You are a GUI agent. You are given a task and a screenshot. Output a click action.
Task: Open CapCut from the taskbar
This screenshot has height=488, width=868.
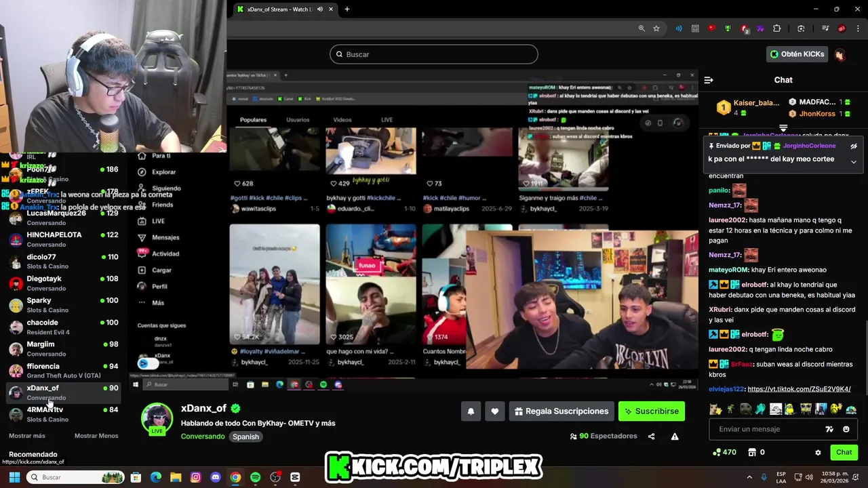[295, 477]
